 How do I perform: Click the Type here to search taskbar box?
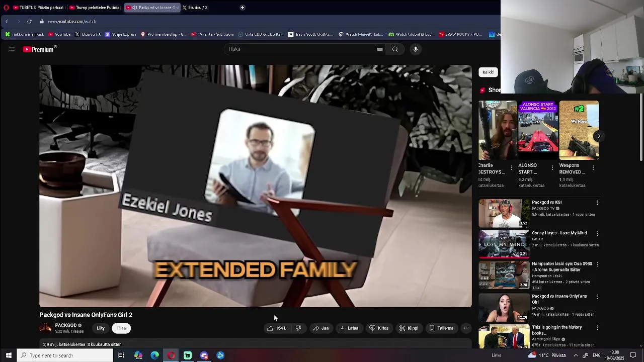click(x=65, y=355)
